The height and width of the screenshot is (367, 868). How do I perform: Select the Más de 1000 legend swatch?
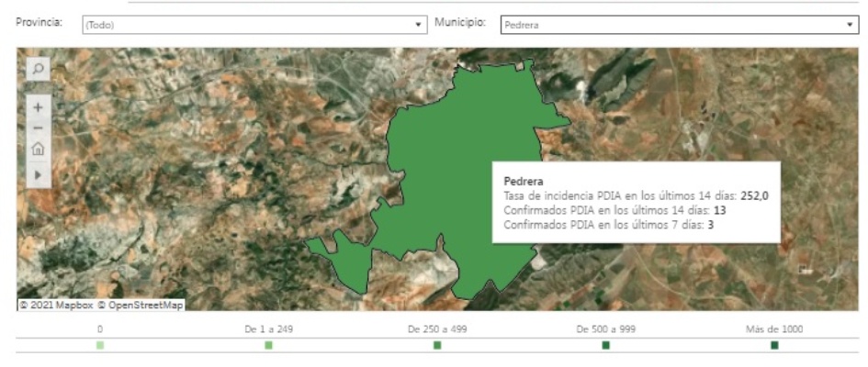[x=774, y=345]
